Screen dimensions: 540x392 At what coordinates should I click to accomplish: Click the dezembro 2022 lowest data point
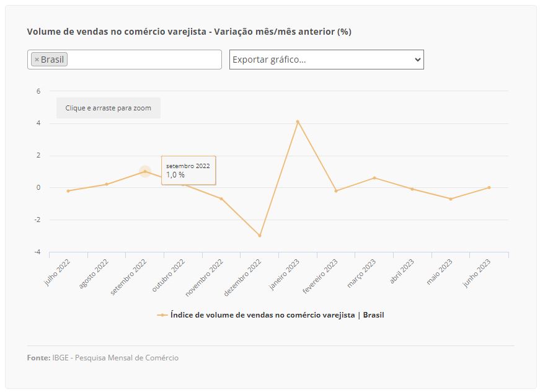click(x=260, y=236)
